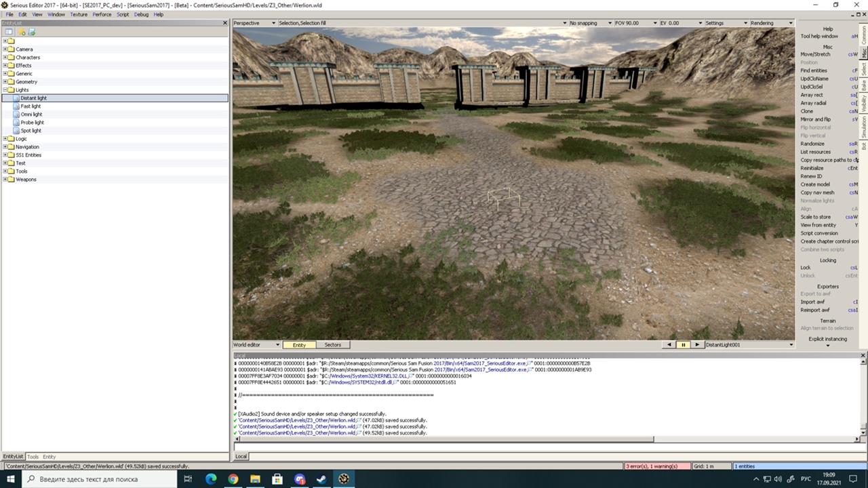868x488 pixels.
Task: Open the FOV 90.00 dropdown
Action: click(635, 23)
